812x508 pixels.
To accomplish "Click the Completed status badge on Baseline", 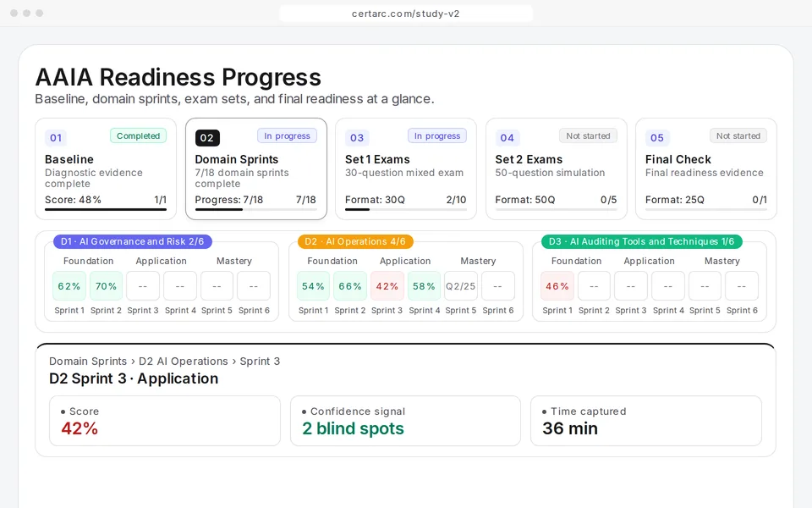I will (x=138, y=135).
